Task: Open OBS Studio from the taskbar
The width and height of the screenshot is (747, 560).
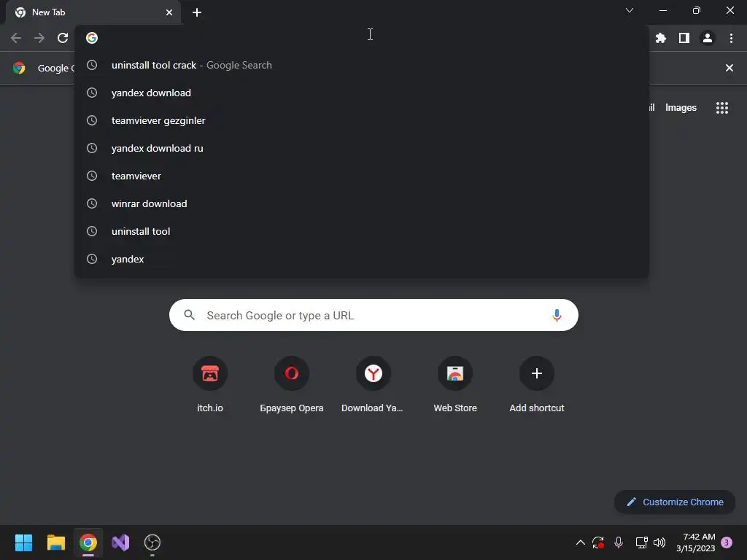Action: (152, 542)
